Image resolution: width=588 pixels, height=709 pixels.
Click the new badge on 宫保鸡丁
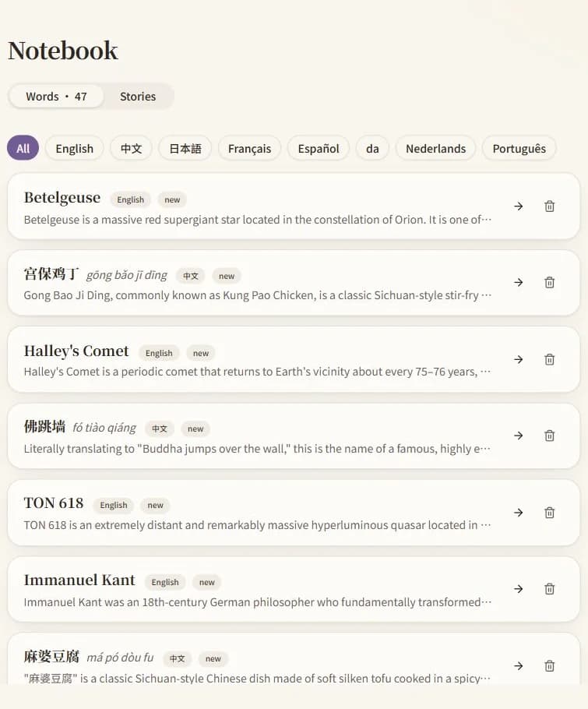(227, 276)
